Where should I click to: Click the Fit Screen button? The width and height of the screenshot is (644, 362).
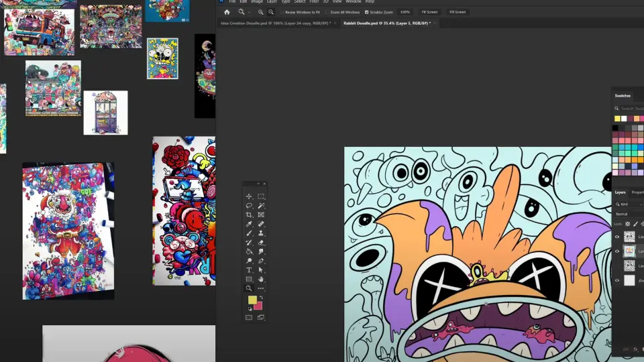click(429, 12)
